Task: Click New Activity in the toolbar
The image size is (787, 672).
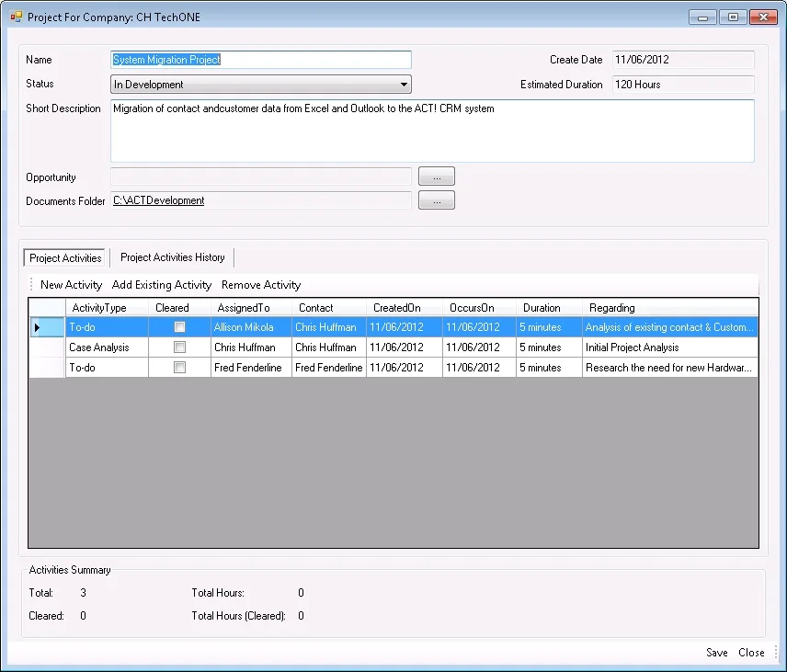Action: 72,285
